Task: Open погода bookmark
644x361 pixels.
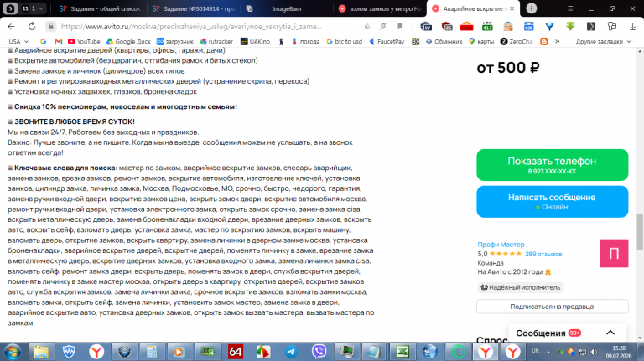Action: click(305, 41)
